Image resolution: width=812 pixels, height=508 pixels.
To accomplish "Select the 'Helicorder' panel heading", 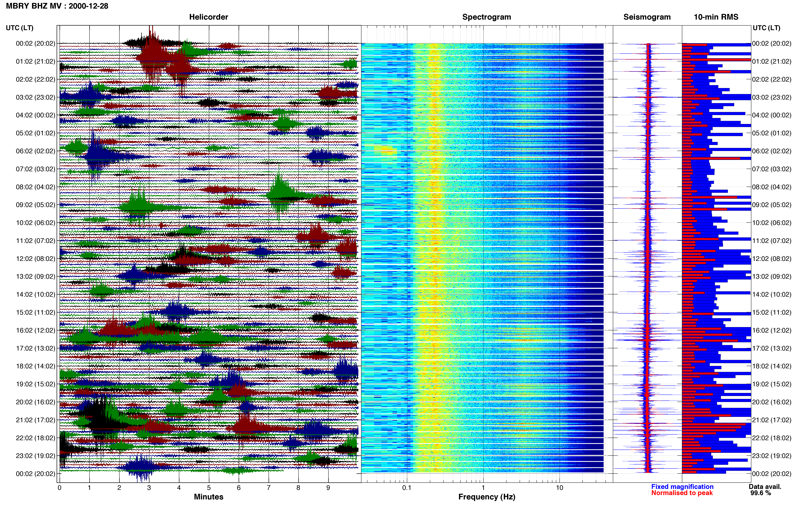I will 209,17.
